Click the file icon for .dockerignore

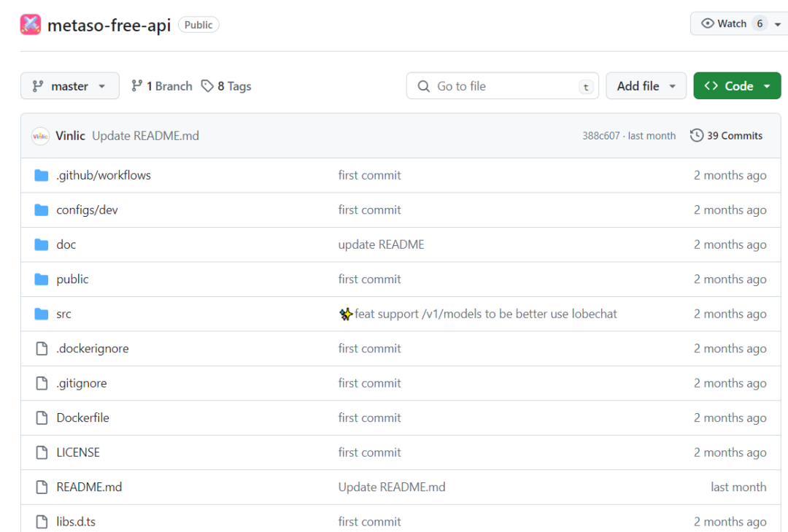coord(42,349)
